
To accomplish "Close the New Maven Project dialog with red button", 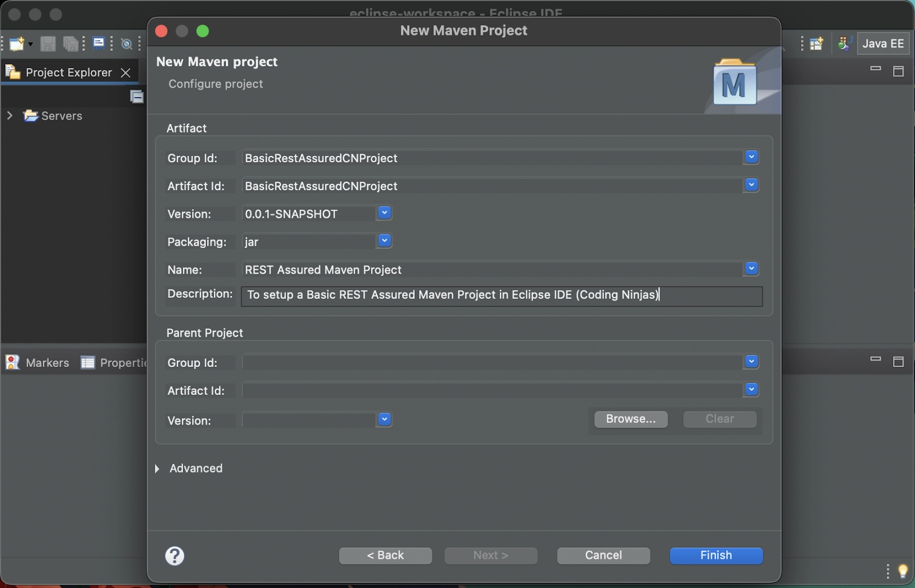I will (x=161, y=31).
